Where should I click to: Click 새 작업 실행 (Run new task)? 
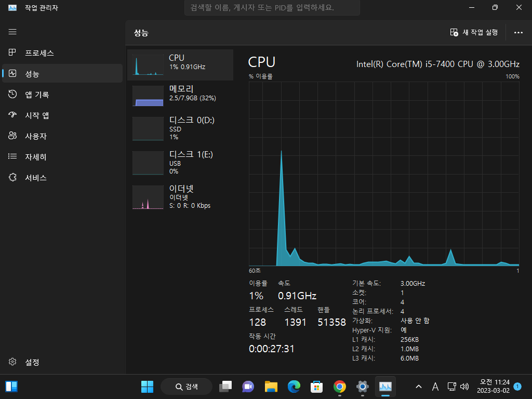474,33
